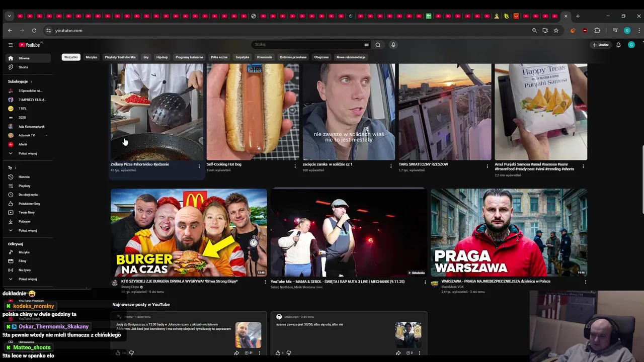This screenshot has width=644, height=362.
Task: Open the on-screen keyboard in search box
Action: [366, 45]
